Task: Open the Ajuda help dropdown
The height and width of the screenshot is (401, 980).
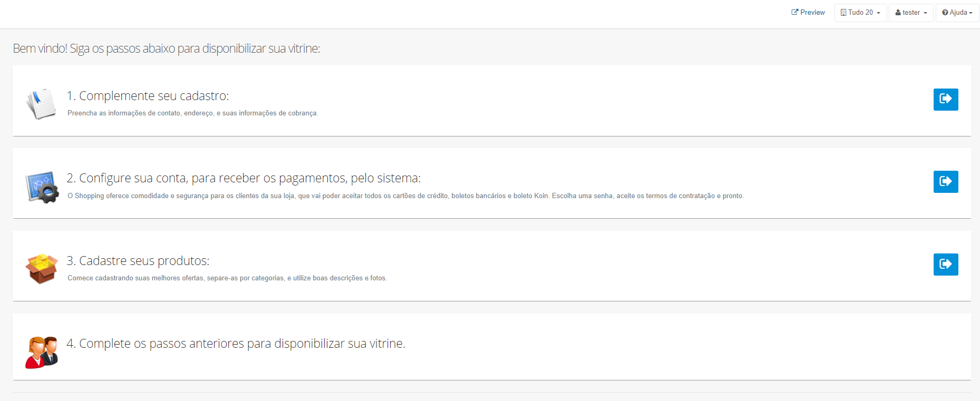Action: tap(957, 13)
